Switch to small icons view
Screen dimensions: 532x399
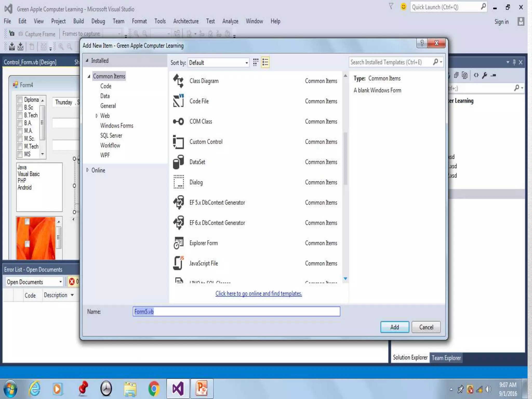pyautogui.click(x=256, y=62)
